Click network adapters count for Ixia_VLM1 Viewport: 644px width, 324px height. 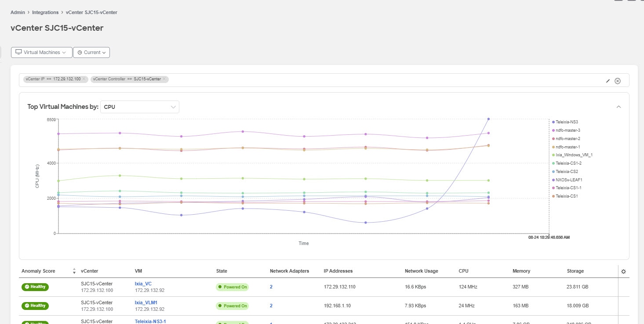coord(271,306)
